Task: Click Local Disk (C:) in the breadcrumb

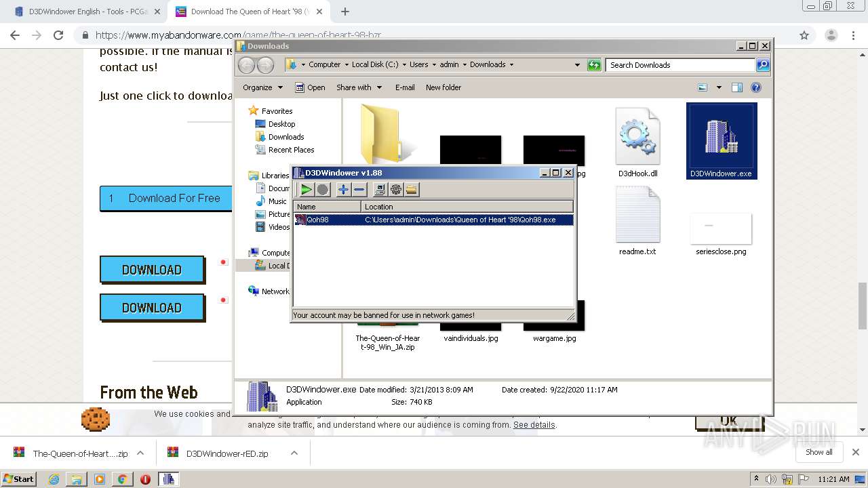Action: (x=375, y=65)
